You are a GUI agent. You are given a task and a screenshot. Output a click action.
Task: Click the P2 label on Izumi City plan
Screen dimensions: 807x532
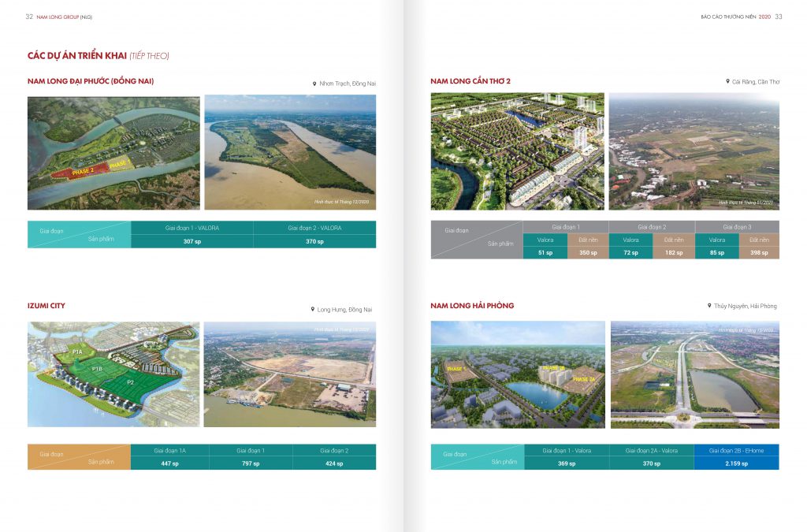(130, 382)
